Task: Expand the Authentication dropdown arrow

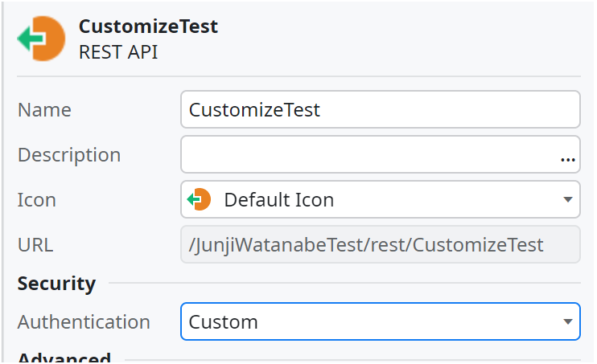Action: 567,322
